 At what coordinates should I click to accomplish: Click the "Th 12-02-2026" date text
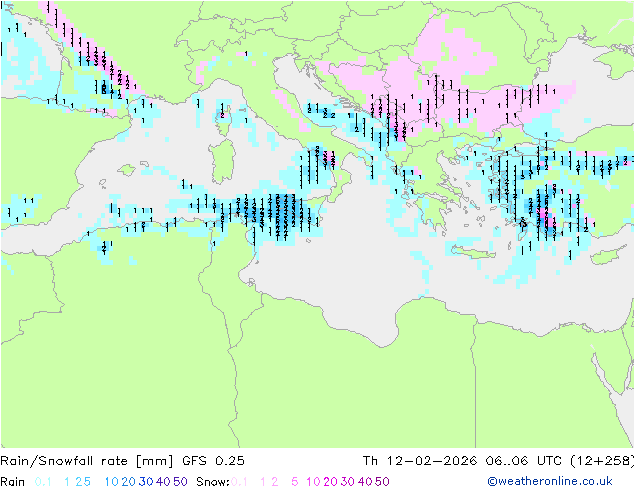(420, 461)
